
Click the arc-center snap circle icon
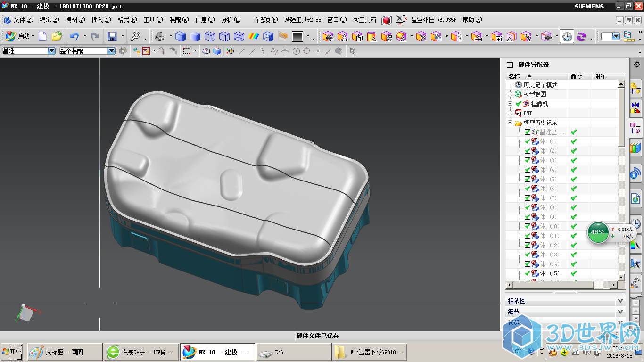[296, 51]
